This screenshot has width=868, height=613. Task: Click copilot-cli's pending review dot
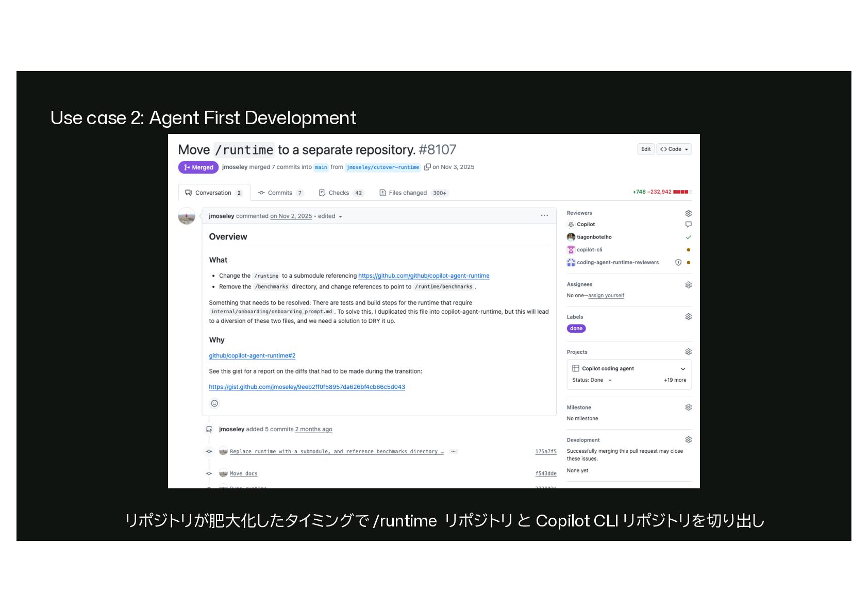point(689,250)
